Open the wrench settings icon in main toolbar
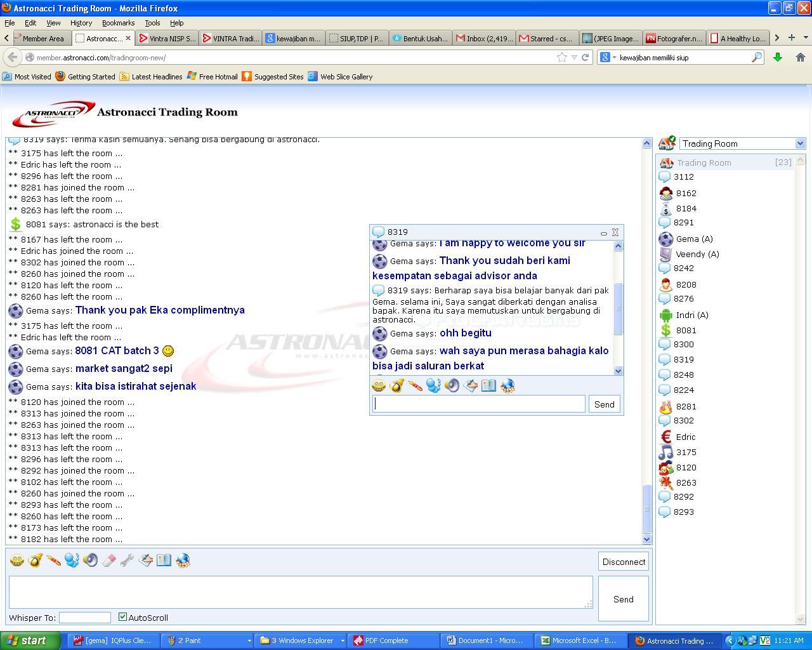 [x=127, y=560]
